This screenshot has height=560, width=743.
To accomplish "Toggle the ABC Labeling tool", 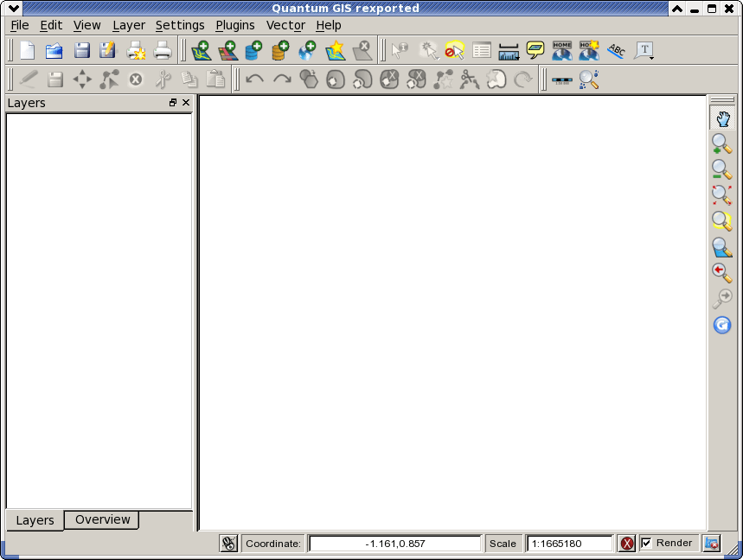I will pos(617,51).
